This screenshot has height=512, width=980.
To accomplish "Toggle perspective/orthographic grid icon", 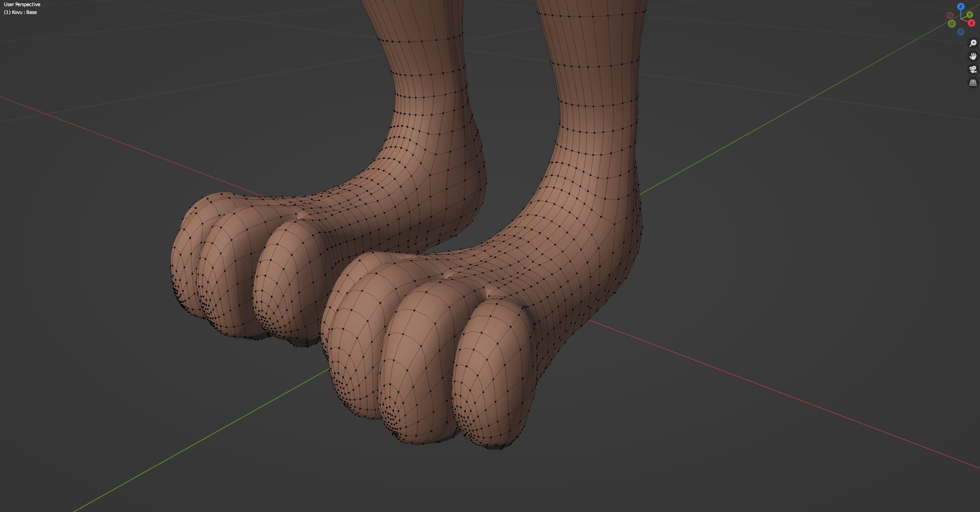I will tap(973, 82).
